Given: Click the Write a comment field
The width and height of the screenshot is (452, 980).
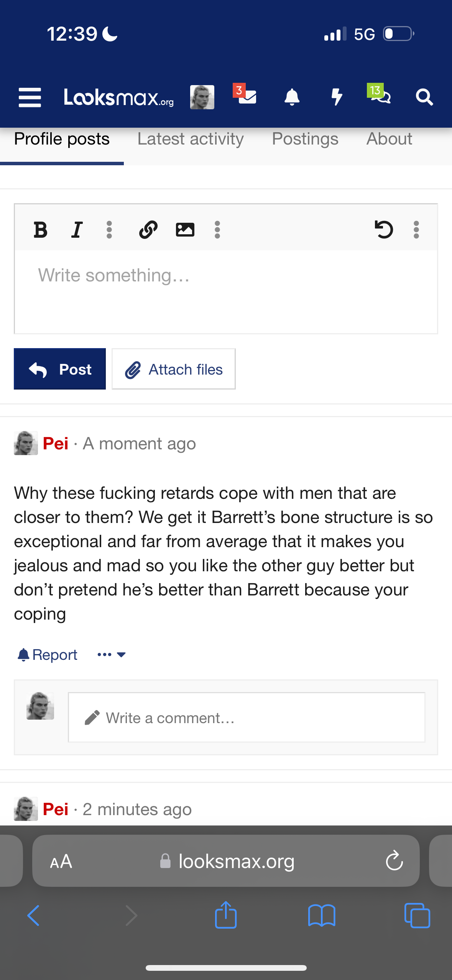Looking at the screenshot, I should (247, 717).
